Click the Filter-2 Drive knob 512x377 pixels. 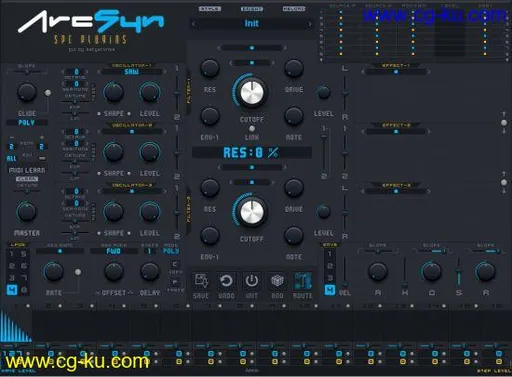pyautogui.click(x=294, y=188)
